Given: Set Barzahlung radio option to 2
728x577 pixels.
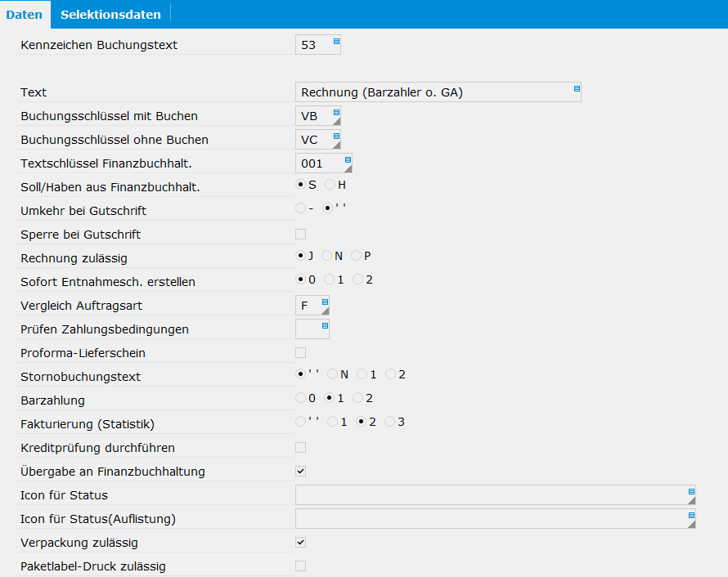Looking at the screenshot, I should point(357,398).
